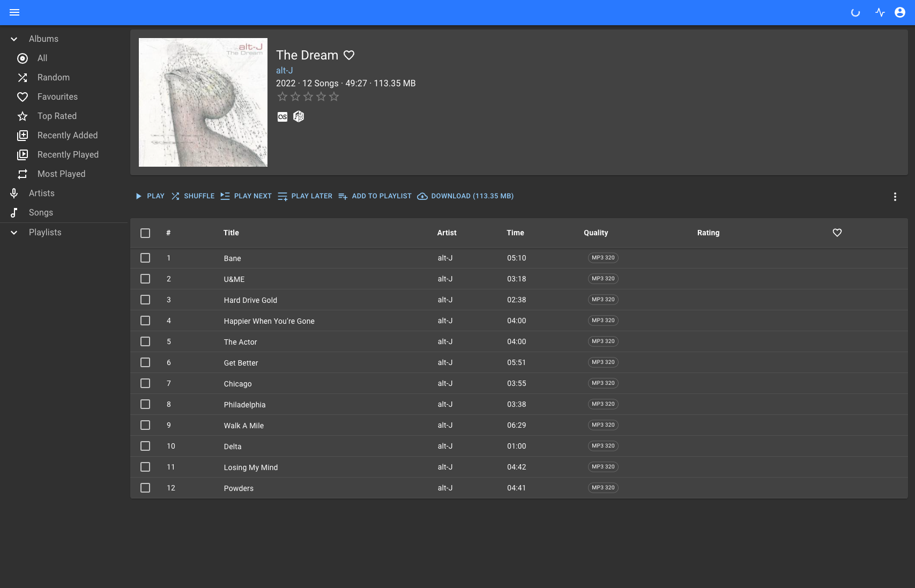This screenshot has width=915, height=588.
Task: Rate the album five stars
Action: coord(334,96)
